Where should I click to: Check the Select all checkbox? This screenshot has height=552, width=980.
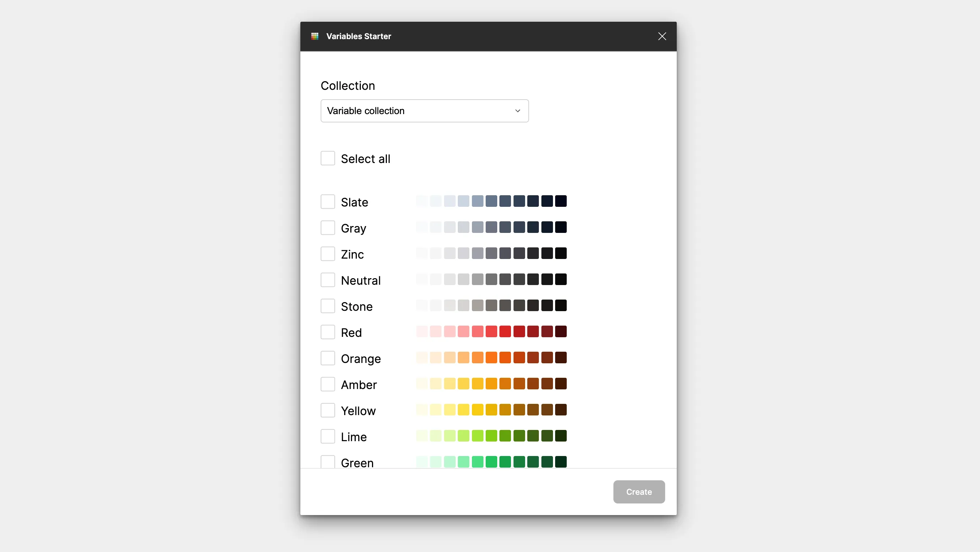(328, 158)
